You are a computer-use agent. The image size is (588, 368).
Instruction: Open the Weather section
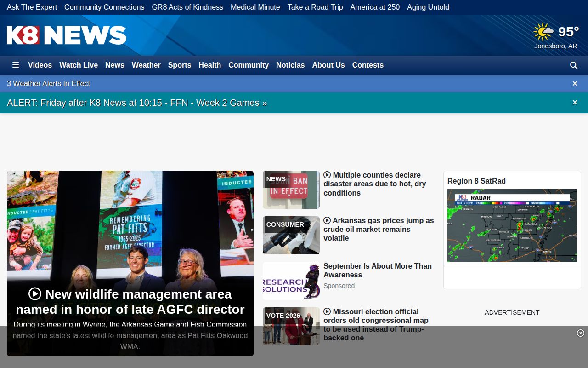[146, 65]
